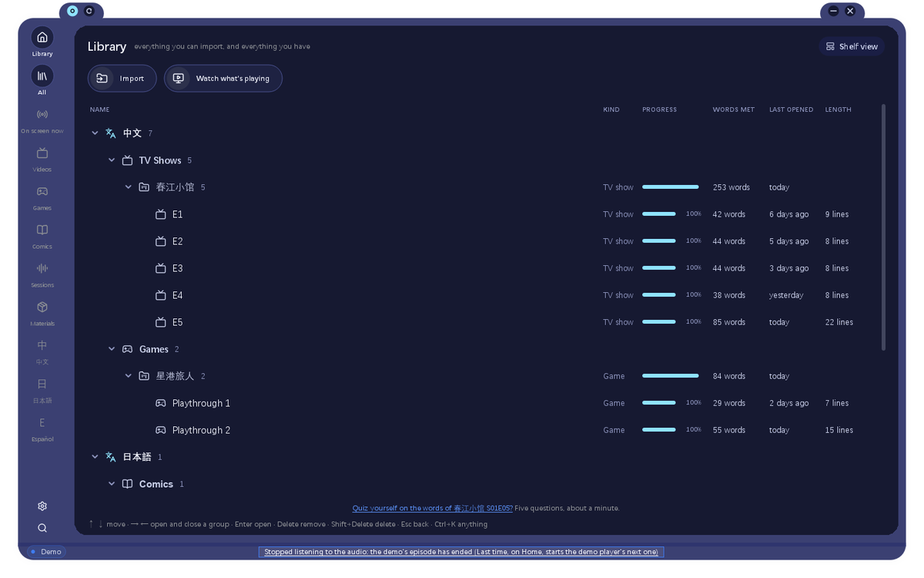This screenshot has height=578, width=924.
Task: Click the Progress column header
Action: [x=660, y=109]
